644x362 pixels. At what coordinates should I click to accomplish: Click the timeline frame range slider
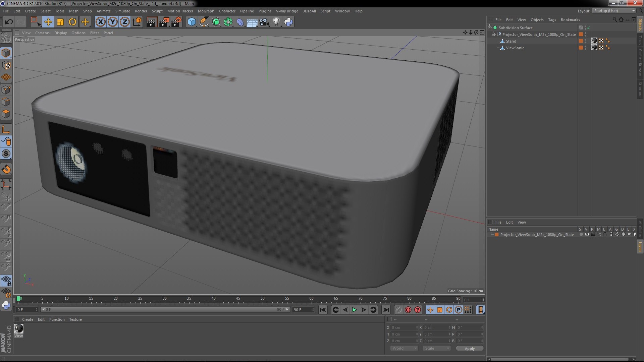click(x=165, y=309)
